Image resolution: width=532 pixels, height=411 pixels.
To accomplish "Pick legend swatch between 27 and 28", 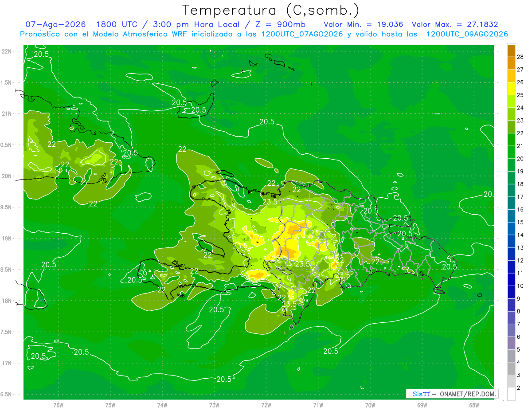I will [511, 63].
